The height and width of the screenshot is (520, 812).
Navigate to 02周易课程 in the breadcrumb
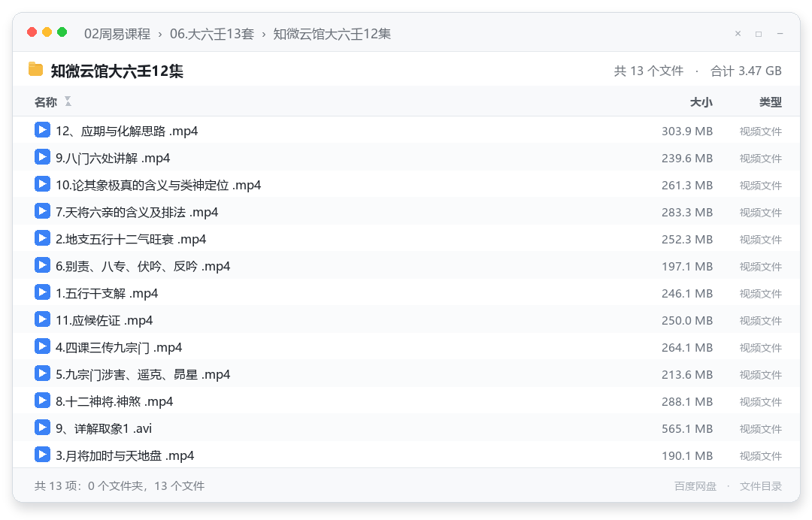pos(117,34)
